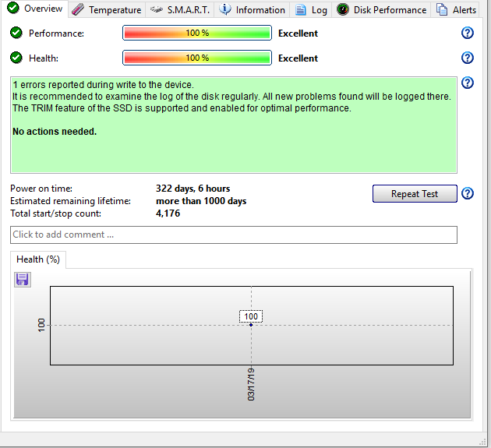
Task: Click the Performance 100 % bar
Action: tap(197, 33)
